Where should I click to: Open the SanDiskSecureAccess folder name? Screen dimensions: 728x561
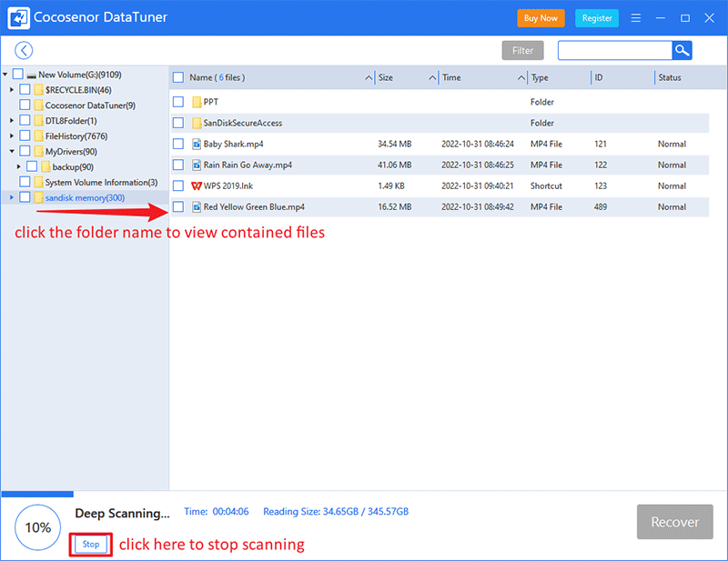point(243,123)
